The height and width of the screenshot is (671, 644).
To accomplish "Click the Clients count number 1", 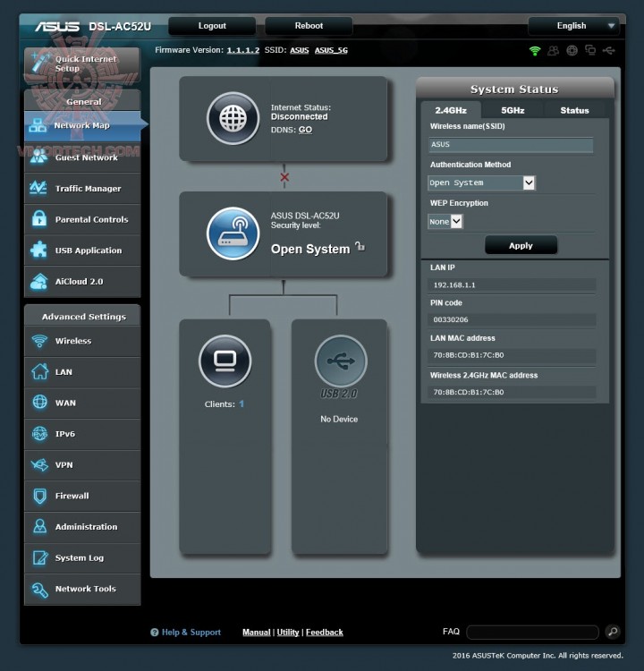I will pos(241,403).
